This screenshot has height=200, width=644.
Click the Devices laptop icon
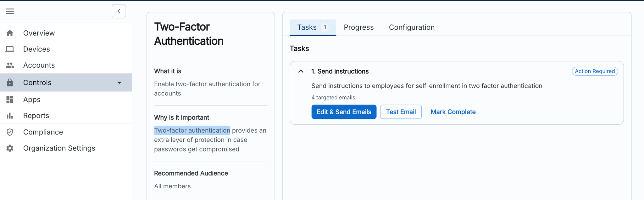pos(10,49)
